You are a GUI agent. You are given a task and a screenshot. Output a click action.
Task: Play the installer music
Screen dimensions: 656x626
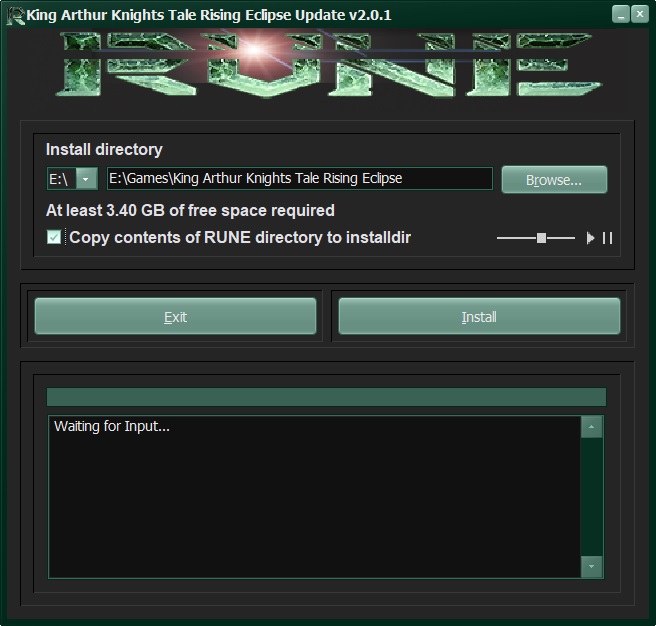(590, 238)
